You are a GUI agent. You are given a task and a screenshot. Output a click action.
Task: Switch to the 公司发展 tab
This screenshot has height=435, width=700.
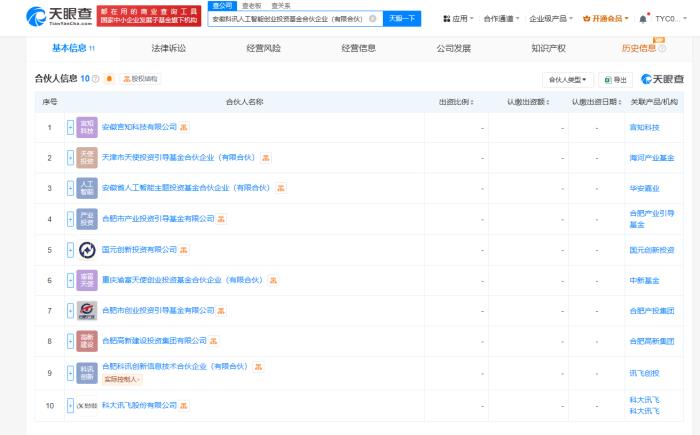(454, 48)
